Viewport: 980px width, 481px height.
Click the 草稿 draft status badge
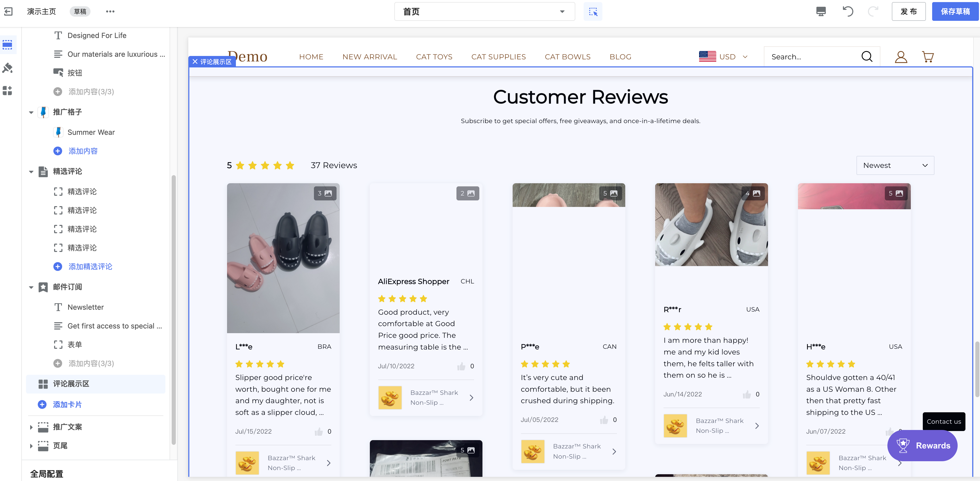(80, 11)
